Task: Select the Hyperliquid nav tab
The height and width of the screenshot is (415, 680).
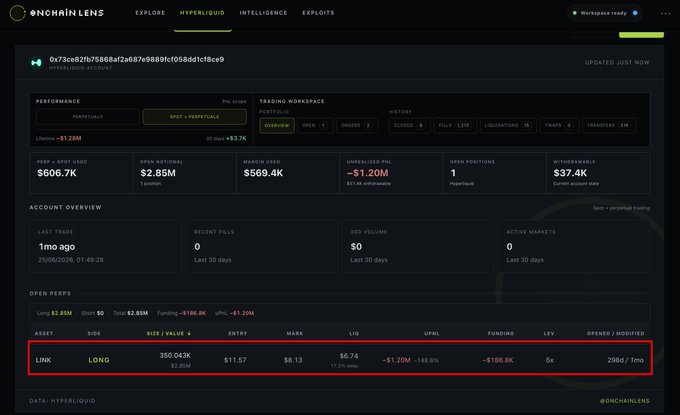Action: tap(202, 13)
